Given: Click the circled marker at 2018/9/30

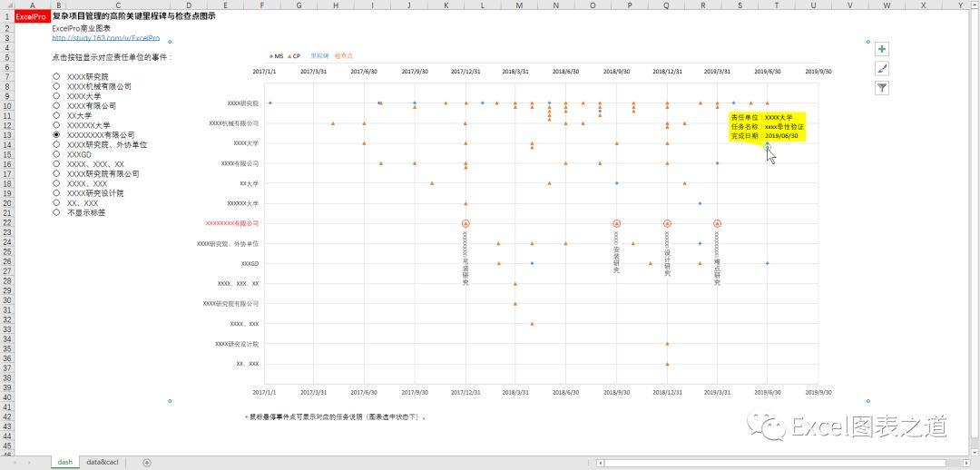Looking at the screenshot, I should coord(617,223).
